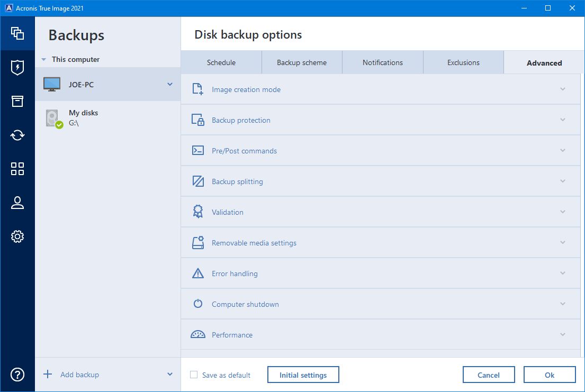Expand the Error handling chevron
585x392 pixels.
pos(563,273)
